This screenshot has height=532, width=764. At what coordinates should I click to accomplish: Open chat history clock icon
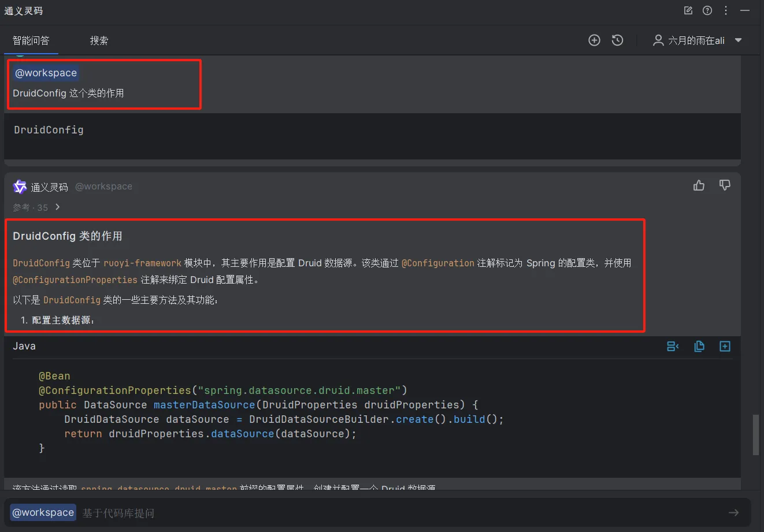[x=618, y=40]
